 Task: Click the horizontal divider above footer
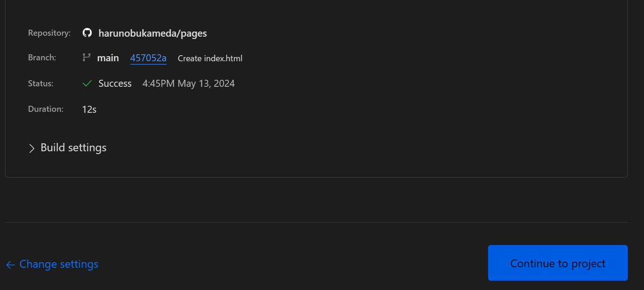(x=316, y=222)
